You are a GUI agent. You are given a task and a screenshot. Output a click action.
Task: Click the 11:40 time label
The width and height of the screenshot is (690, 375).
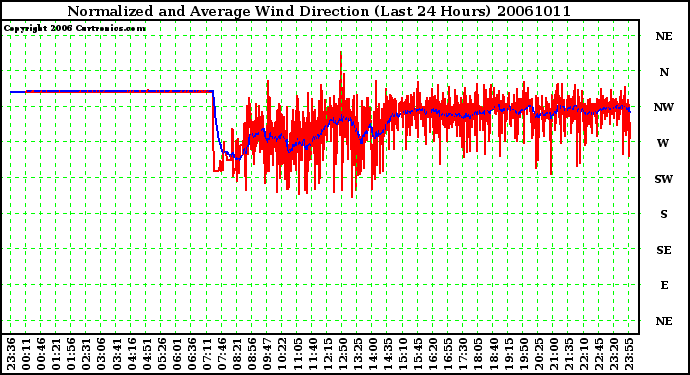coord(312,354)
